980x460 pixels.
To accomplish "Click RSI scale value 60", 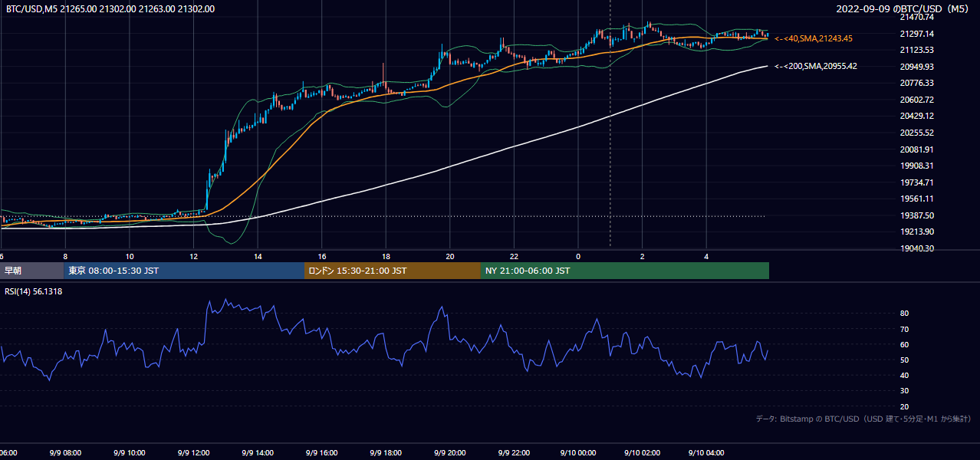I will pyautogui.click(x=904, y=344).
